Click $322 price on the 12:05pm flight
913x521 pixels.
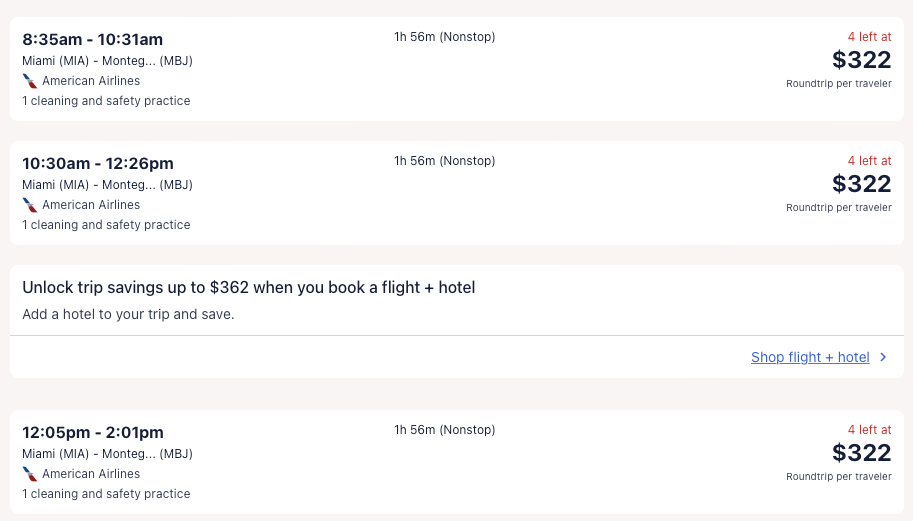click(861, 453)
